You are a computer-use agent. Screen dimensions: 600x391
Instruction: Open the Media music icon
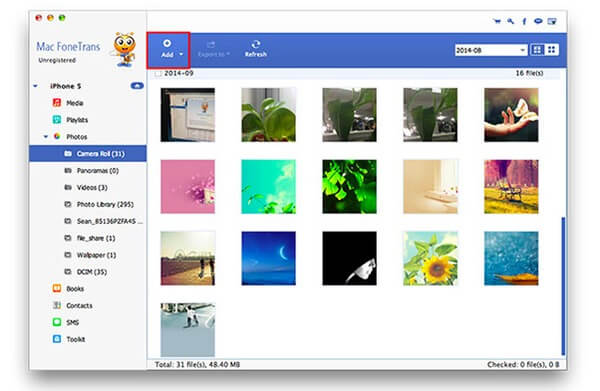click(57, 103)
